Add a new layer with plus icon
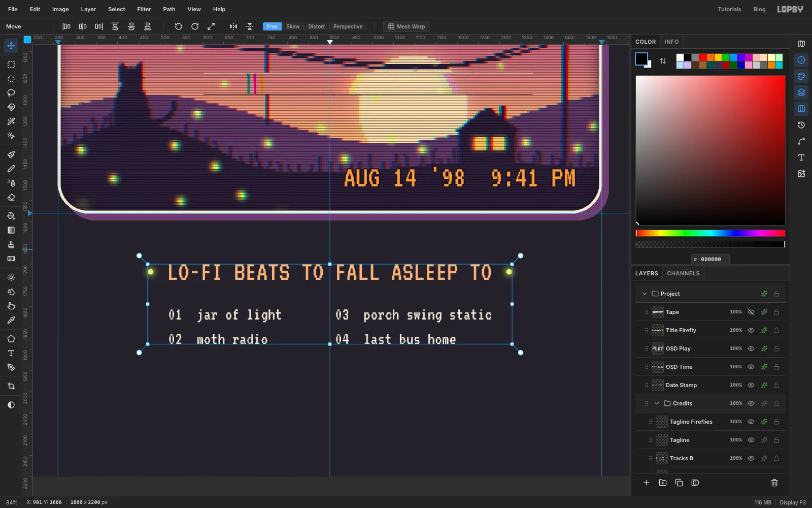812x508 pixels. tap(647, 483)
